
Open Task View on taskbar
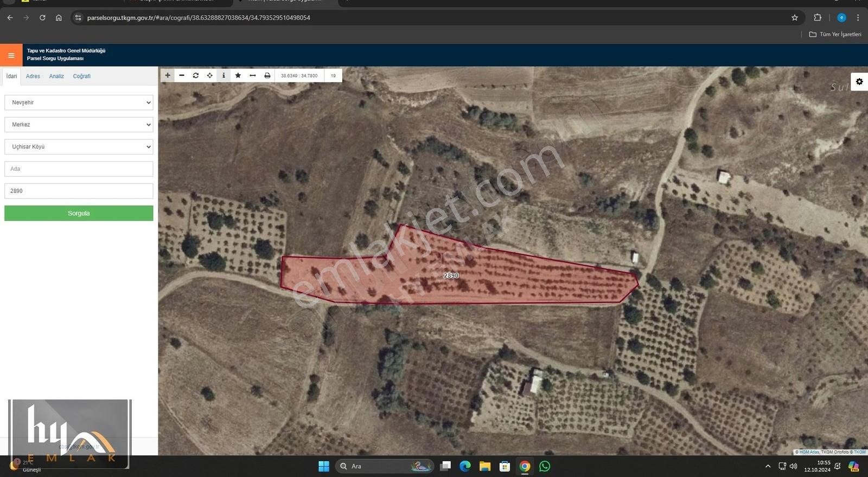pyautogui.click(x=445, y=466)
